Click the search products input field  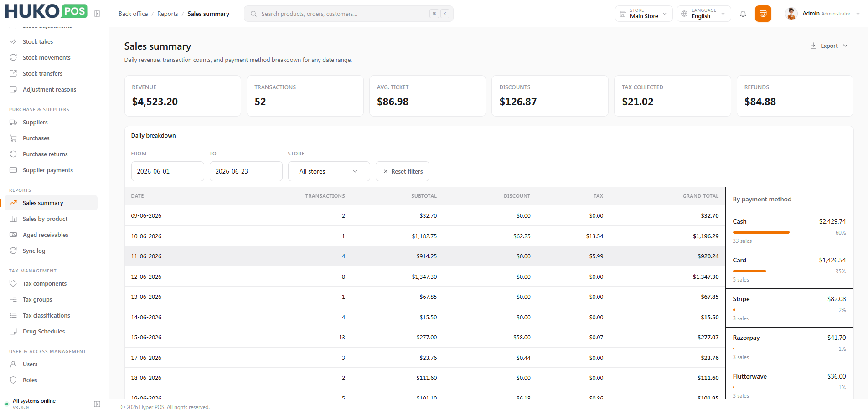(349, 14)
